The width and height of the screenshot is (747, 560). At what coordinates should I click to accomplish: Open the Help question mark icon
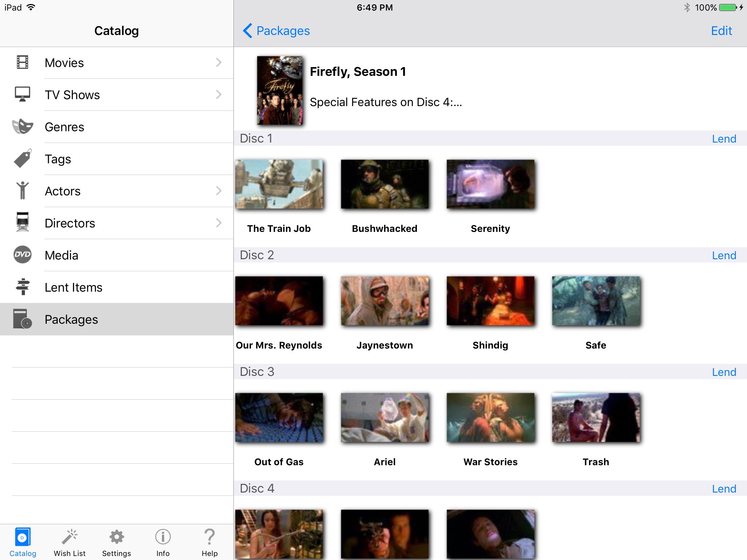(x=210, y=537)
